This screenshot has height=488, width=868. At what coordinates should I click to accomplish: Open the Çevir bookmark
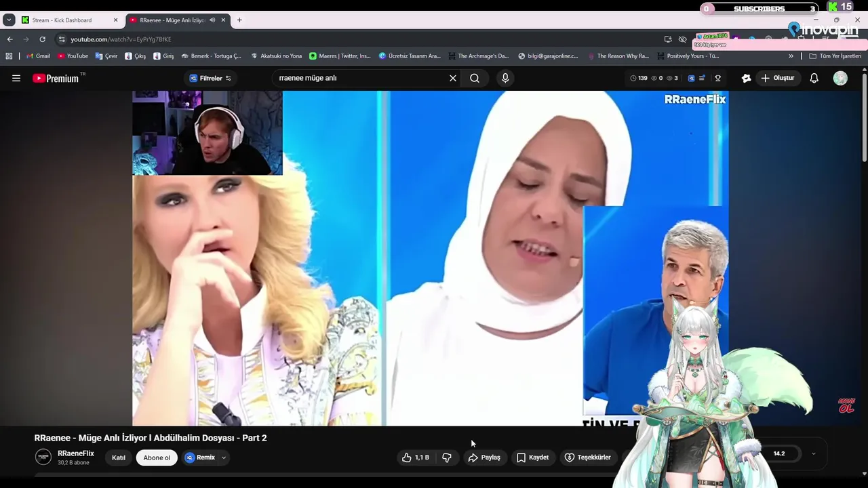tap(106, 56)
